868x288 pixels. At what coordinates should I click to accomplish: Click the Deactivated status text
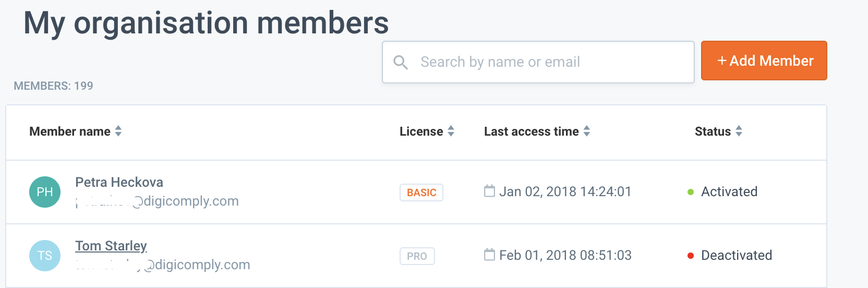point(736,255)
